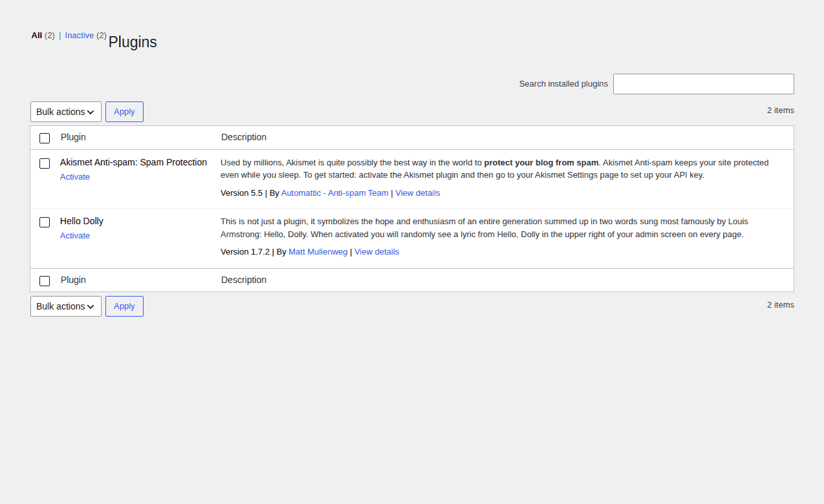Click the Akismet Anti-spam: Spam Protection title
Viewport: 824px width, 504px height.
tap(133, 162)
